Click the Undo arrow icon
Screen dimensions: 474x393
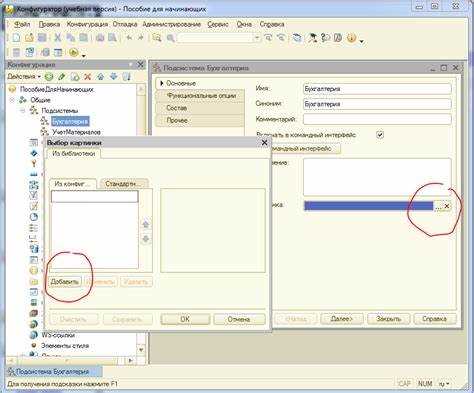[129, 38]
